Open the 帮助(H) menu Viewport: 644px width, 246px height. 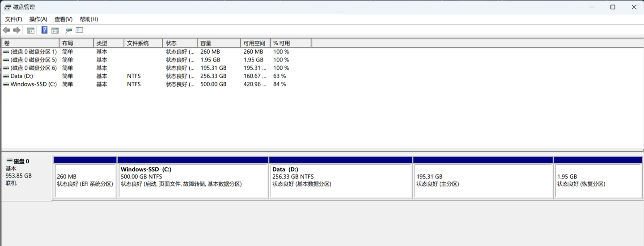pyautogui.click(x=89, y=19)
